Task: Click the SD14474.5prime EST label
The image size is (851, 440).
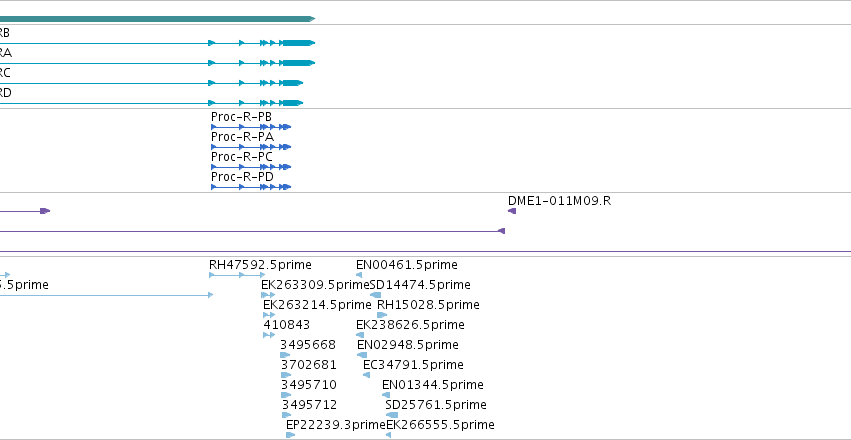Action: pos(420,285)
